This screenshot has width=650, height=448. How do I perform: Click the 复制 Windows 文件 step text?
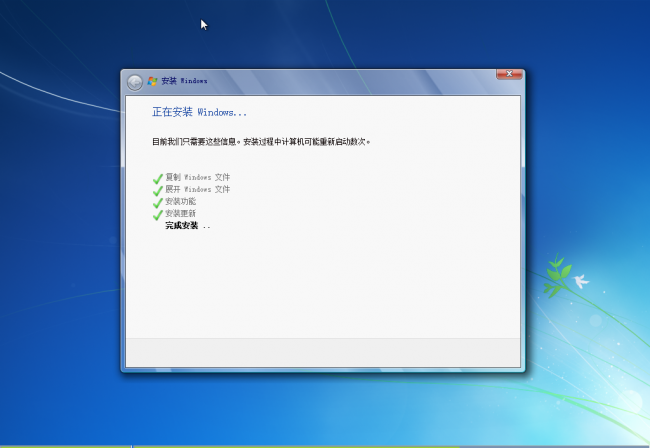[x=197, y=177]
